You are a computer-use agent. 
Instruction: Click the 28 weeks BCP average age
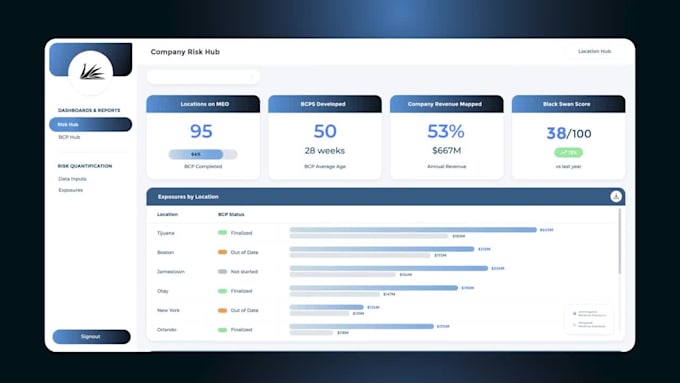pyautogui.click(x=325, y=151)
